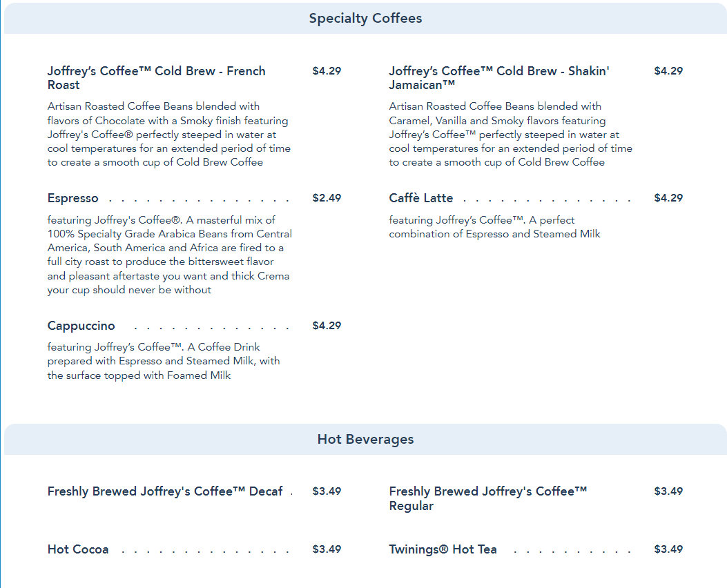Select the Cold Brew - French Roast item title

(x=156, y=78)
